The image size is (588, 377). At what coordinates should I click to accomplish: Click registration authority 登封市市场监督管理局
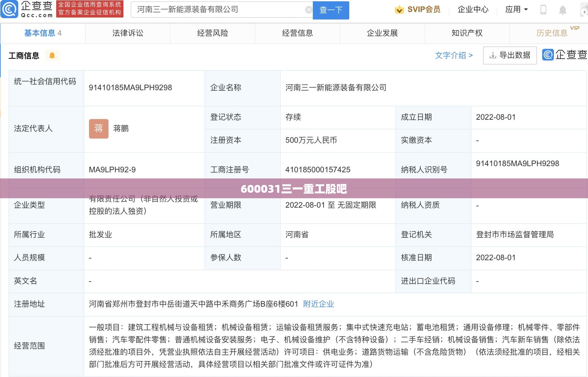tap(515, 235)
